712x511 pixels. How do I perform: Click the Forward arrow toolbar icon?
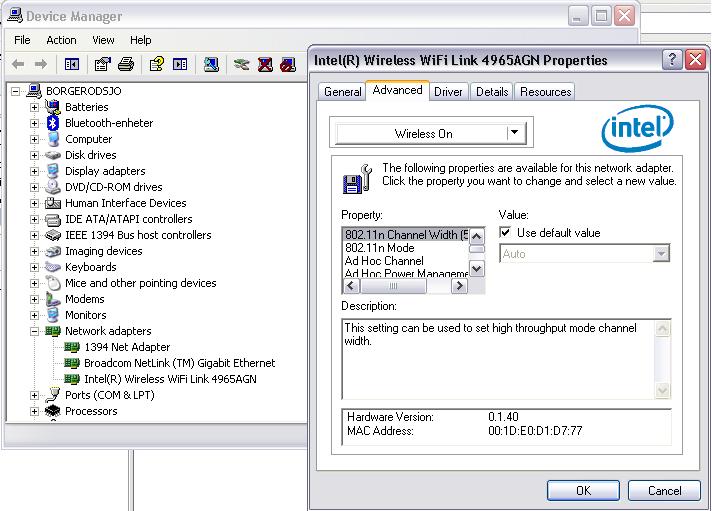(41, 64)
